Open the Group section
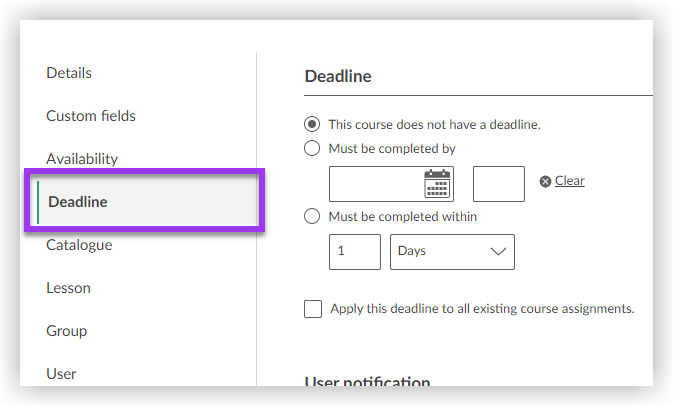 (67, 331)
